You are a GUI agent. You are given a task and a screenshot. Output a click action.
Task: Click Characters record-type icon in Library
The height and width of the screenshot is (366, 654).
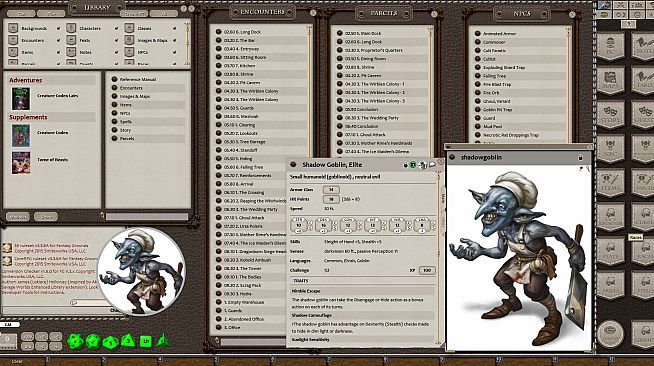pos(71,28)
